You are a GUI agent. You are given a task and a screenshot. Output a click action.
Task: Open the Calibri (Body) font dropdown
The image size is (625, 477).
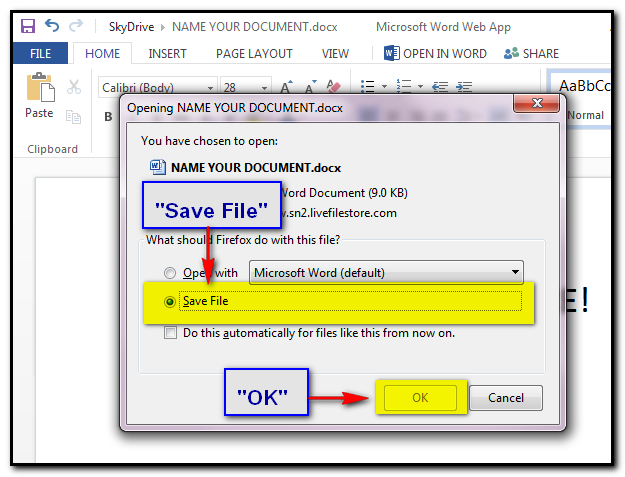click(x=210, y=88)
